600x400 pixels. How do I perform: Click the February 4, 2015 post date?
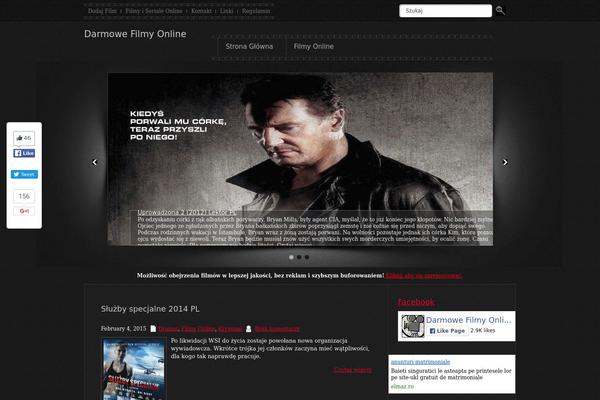pyautogui.click(x=123, y=329)
